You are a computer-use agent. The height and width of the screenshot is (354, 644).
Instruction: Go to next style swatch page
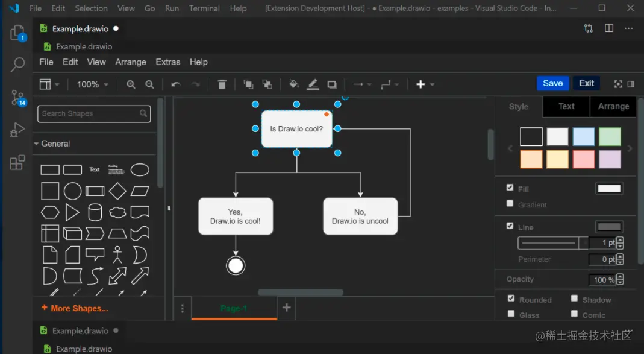[x=630, y=148]
